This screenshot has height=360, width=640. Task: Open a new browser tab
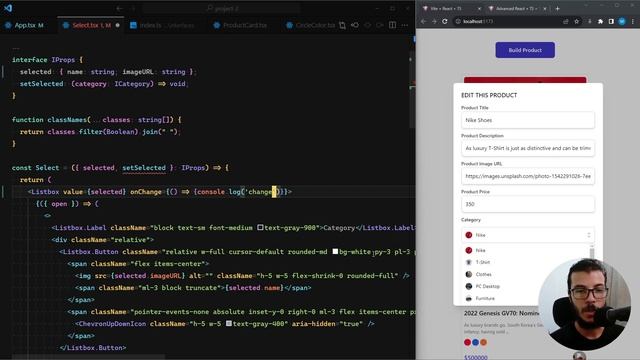point(557,9)
